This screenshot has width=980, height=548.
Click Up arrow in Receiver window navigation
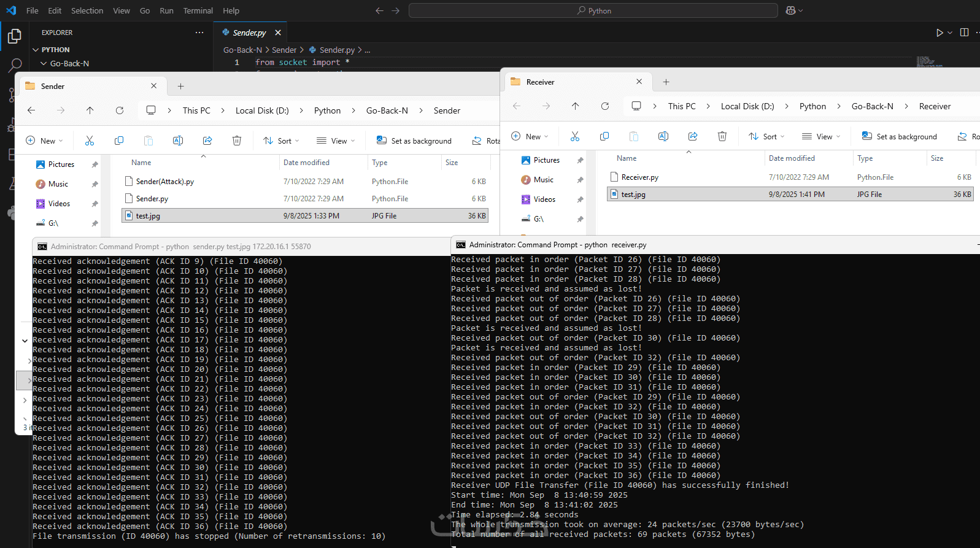click(576, 106)
